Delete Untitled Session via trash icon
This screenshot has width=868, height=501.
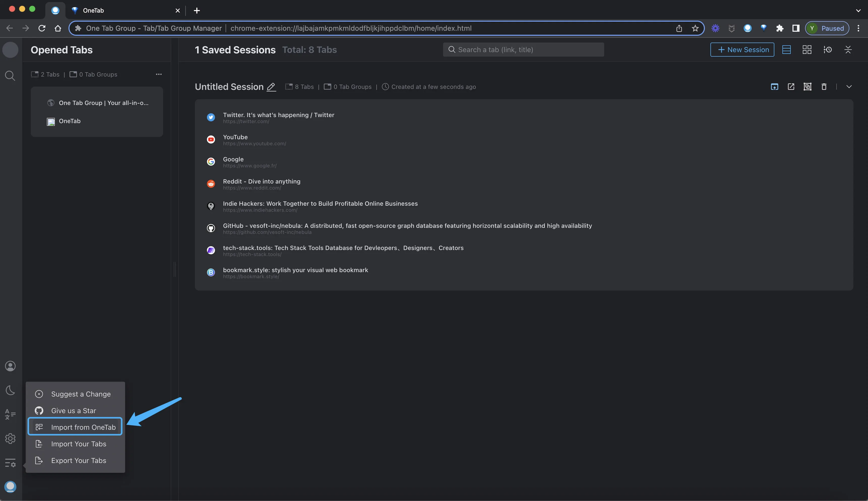point(824,87)
